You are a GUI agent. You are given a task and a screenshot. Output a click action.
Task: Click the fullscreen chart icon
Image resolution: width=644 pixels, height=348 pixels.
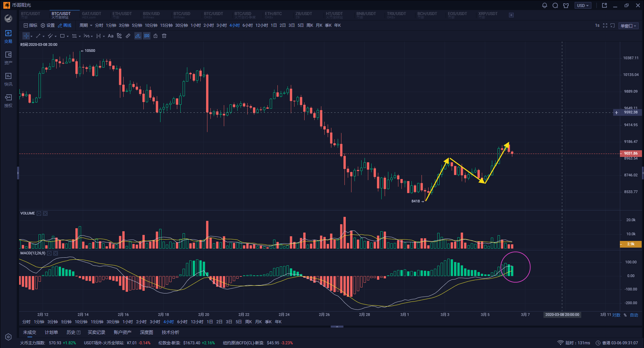[605, 25]
